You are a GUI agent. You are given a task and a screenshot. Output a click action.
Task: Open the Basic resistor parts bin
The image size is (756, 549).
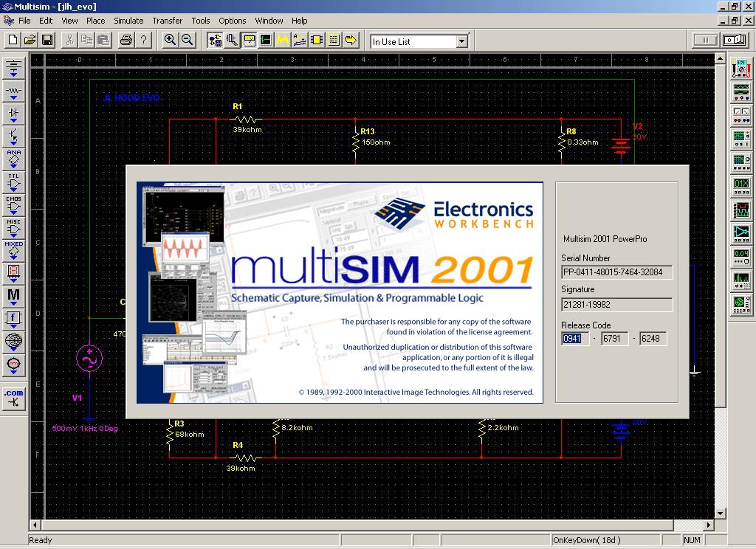point(13,91)
